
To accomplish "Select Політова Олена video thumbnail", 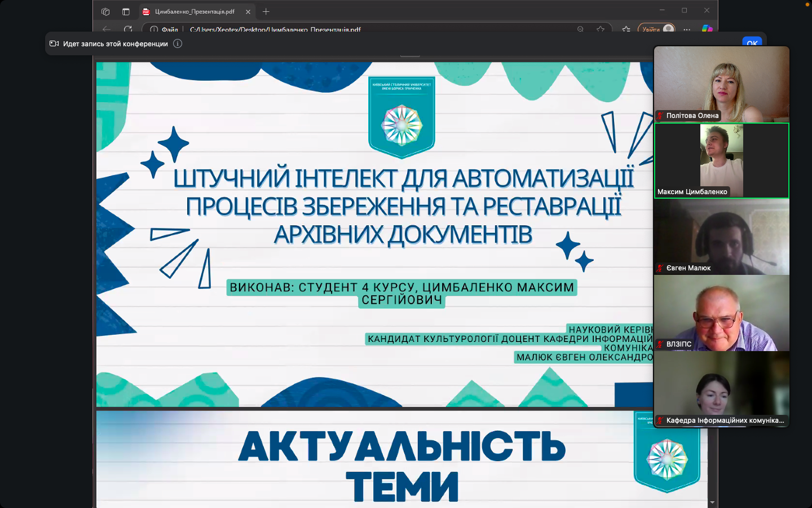I will (722, 84).
